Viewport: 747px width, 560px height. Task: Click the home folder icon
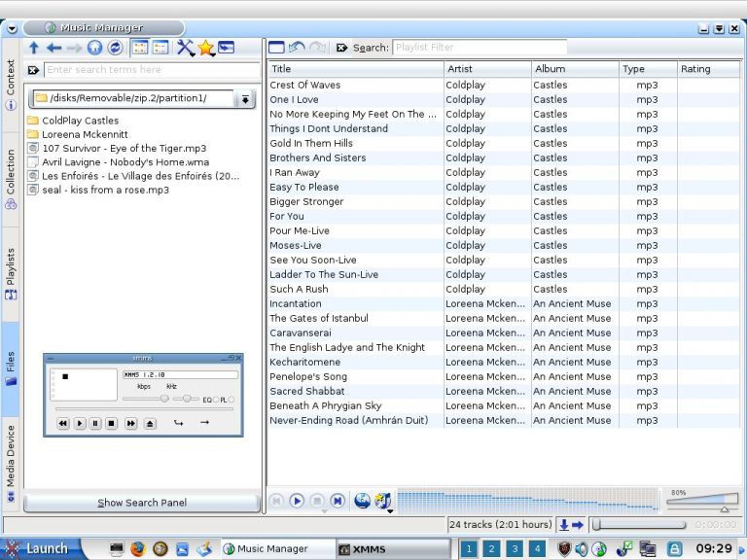pos(94,48)
